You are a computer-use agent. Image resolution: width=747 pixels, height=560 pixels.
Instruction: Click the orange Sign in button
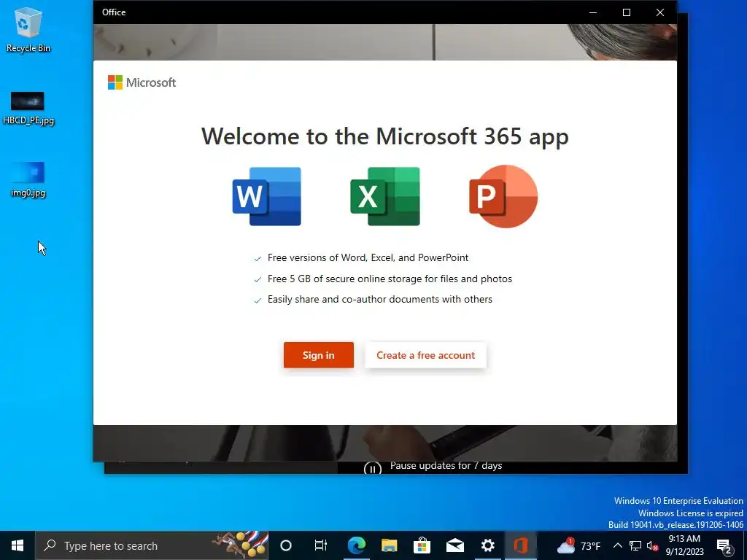pos(319,355)
